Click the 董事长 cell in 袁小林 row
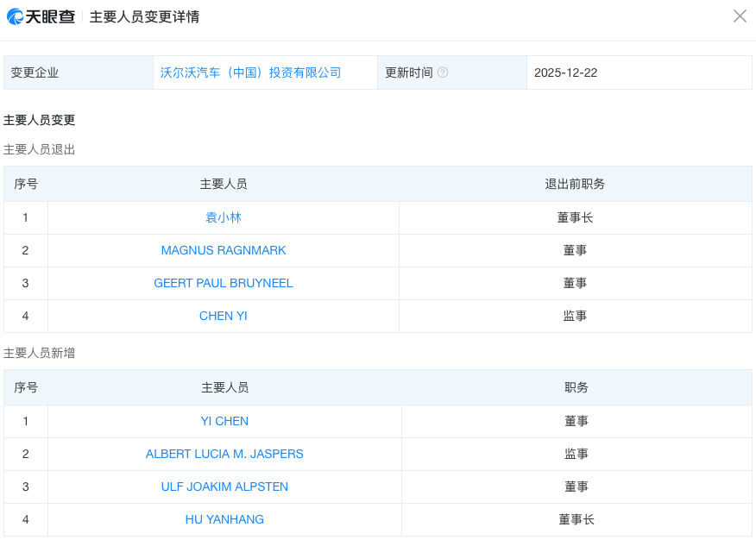 (575, 217)
